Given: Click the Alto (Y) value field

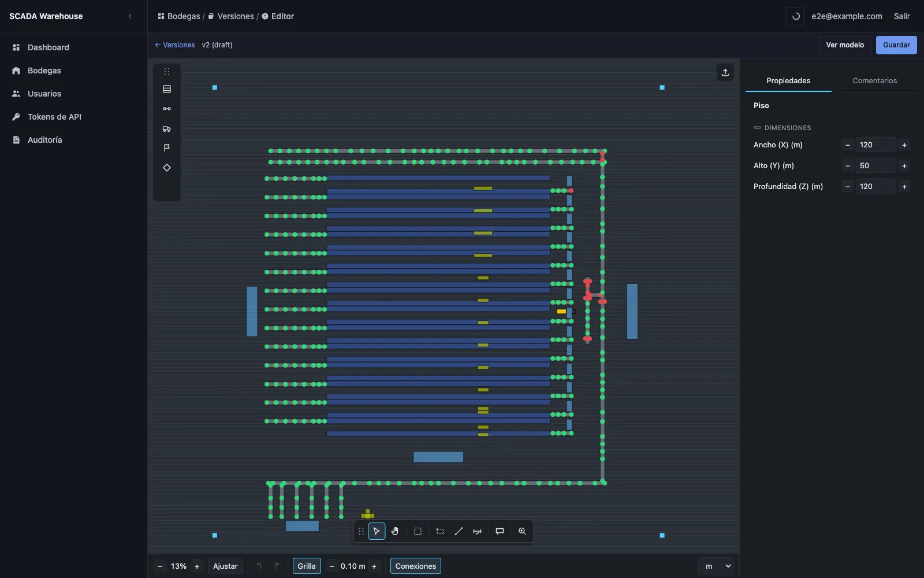Looking at the screenshot, I should [875, 166].
